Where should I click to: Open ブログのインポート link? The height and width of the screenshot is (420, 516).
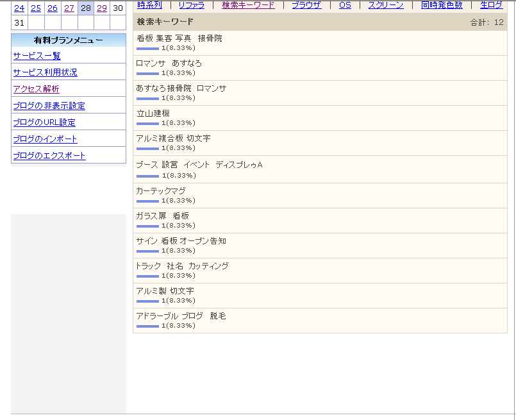click(x=45, y=139)
